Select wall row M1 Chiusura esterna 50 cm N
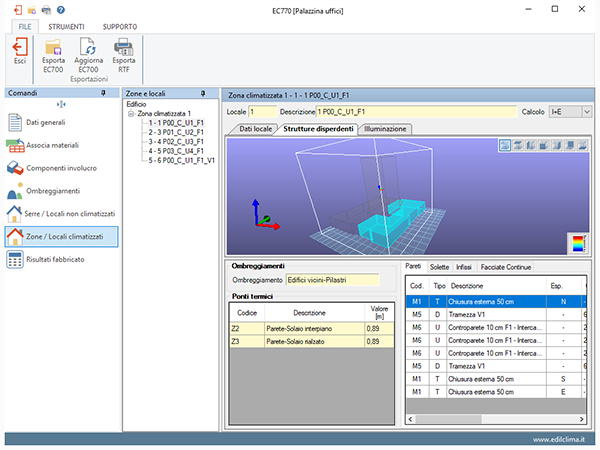The image size is (600, 450). (496, 302)
